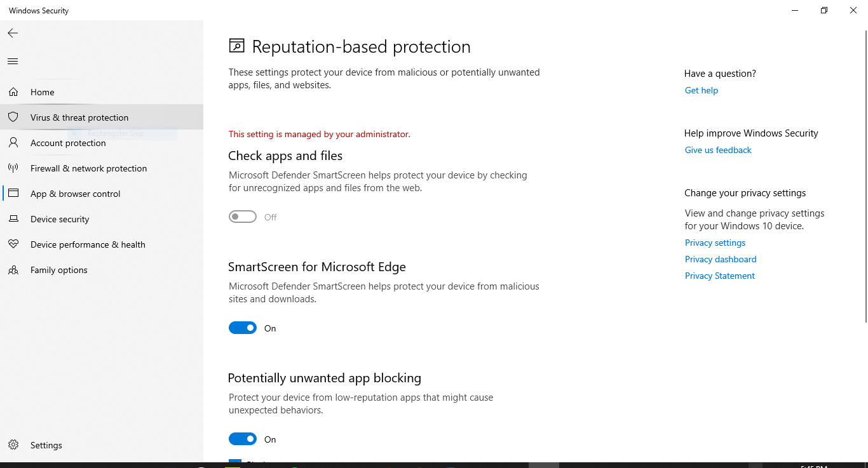
Task: Click the Family options people icon
Action: 13,270
